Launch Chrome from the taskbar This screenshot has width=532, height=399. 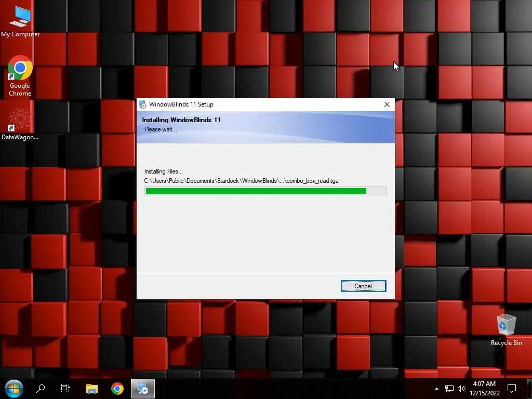[x=117, y=389]
